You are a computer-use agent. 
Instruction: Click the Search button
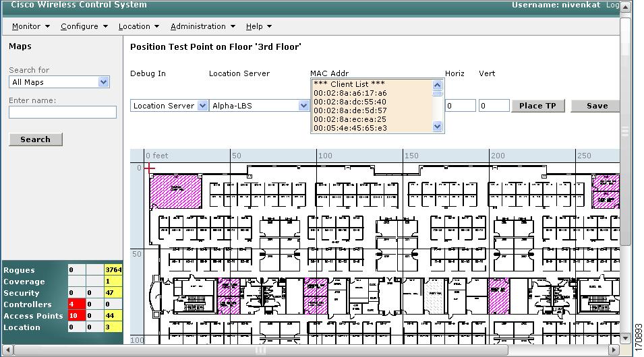pos(36,139)
